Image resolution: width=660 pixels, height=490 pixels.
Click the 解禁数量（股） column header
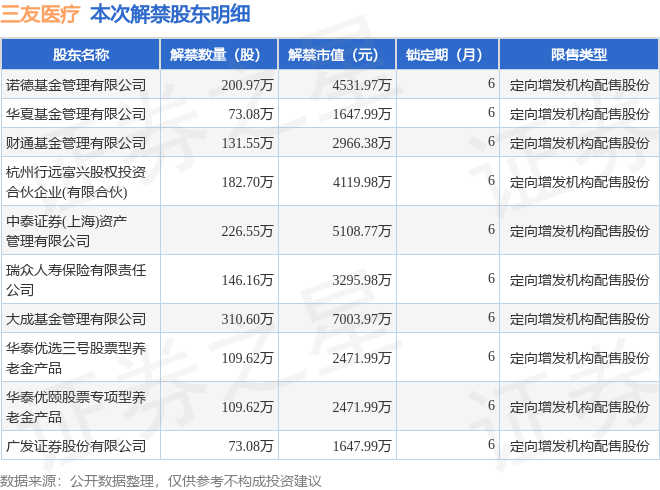219,55
